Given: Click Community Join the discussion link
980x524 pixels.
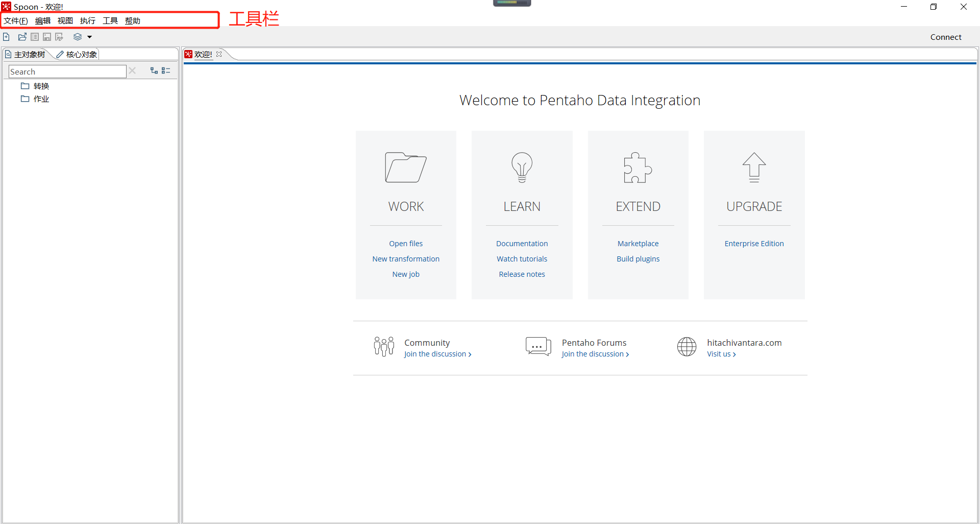Looking at the screenshot, I should click(437, 354).
